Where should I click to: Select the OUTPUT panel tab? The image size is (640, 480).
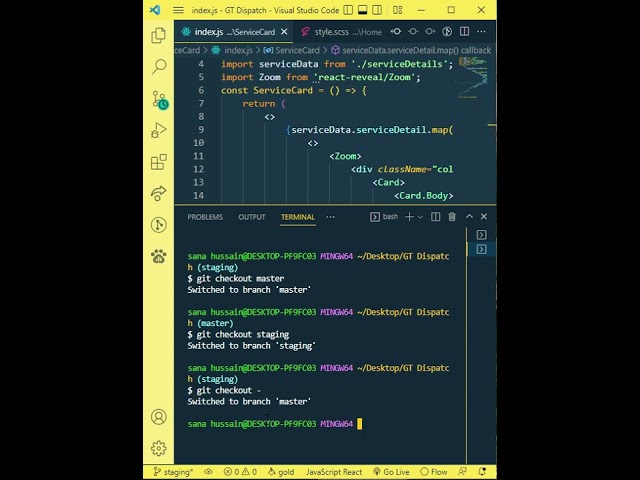[252, 217]
